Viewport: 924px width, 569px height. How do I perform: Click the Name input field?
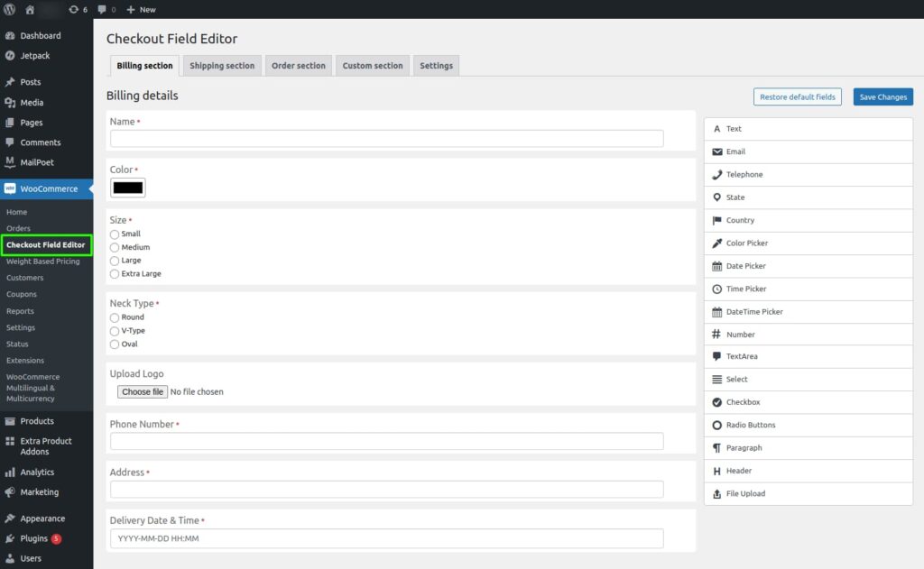pyautogui.click(x=386, y=139)
